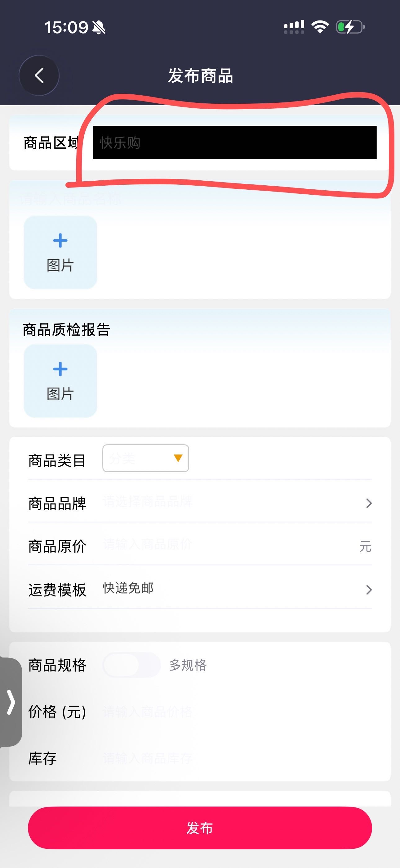Add a product image
400x868 pixels.
pos(60,252)
